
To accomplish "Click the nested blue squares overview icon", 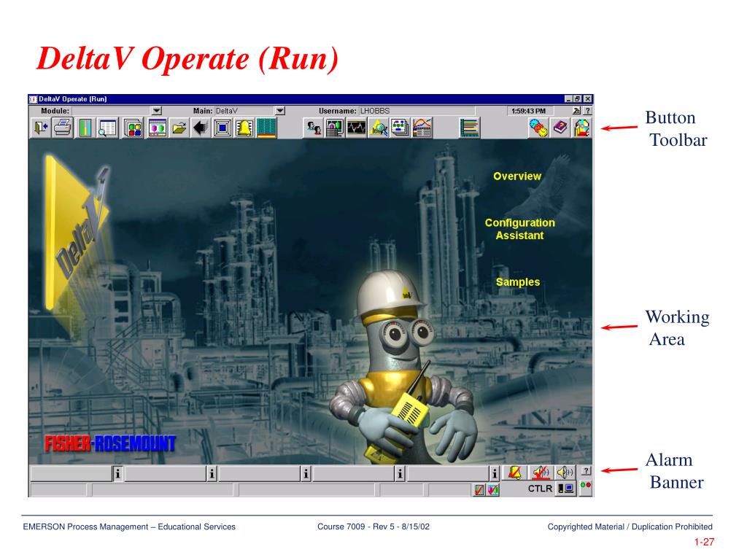I will 222,128.
